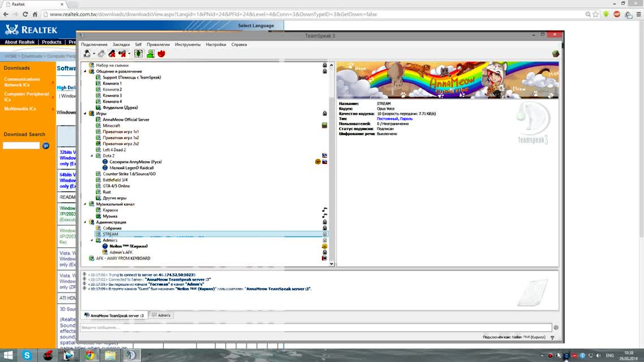Open the Настройки menu
The width and height of the screenshot is (644, 362).
click(216, 44)
